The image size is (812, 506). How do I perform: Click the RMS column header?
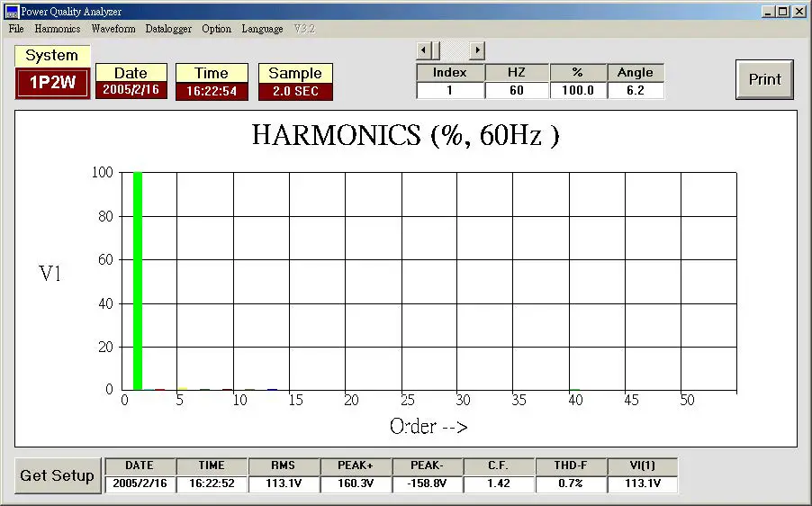click(284, 465)
